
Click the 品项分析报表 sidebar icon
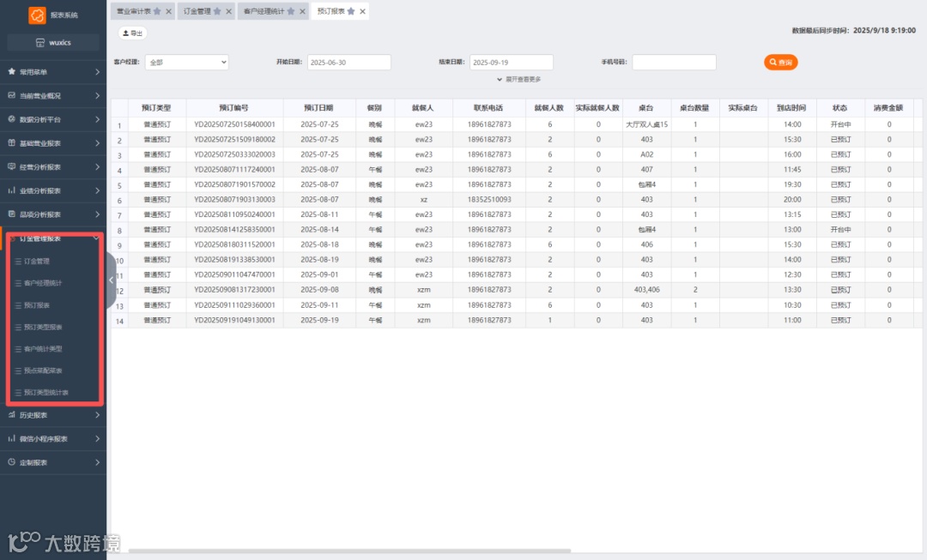[12, 214]
